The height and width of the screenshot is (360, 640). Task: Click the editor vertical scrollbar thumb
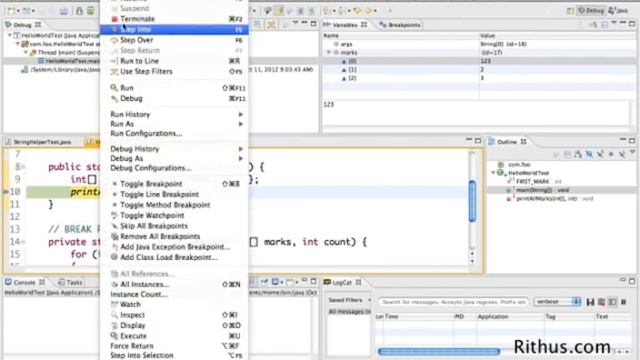(x=472, y=201)
